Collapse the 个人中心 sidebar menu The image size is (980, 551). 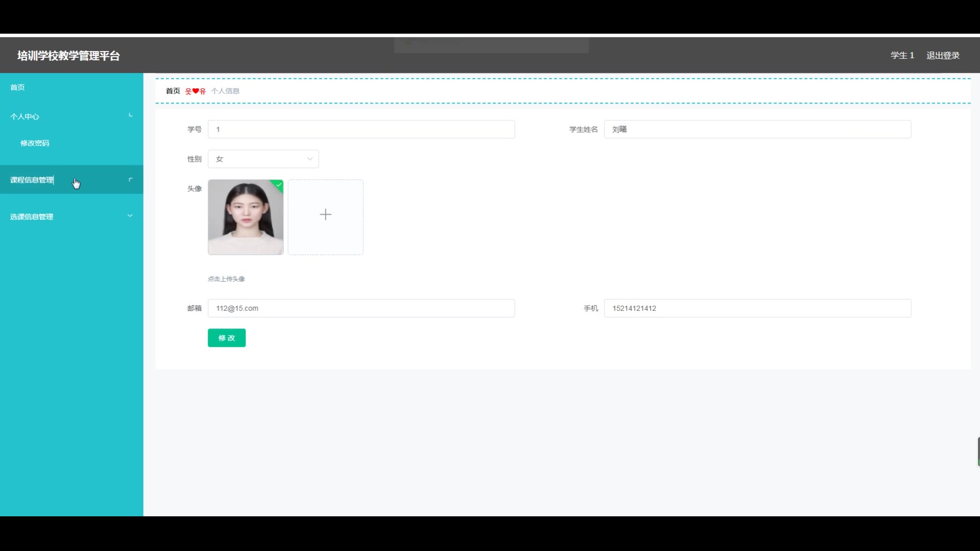pos(71,116)
